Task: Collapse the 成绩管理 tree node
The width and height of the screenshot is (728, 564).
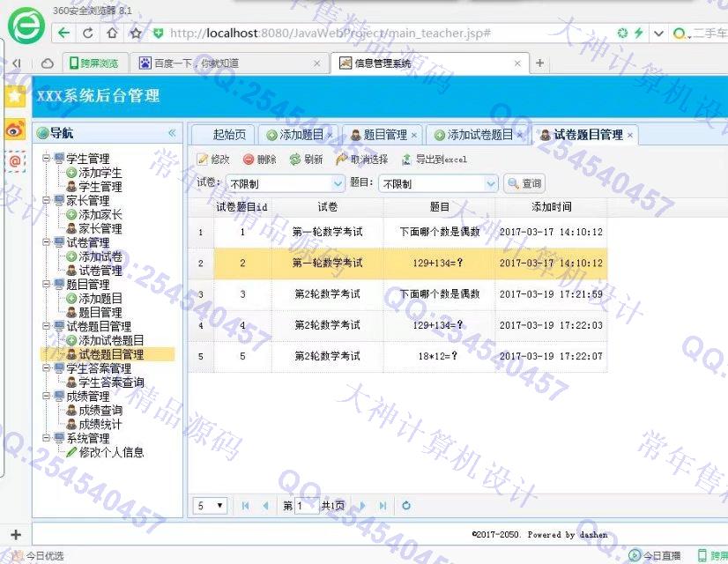Action: pos(46,396)
